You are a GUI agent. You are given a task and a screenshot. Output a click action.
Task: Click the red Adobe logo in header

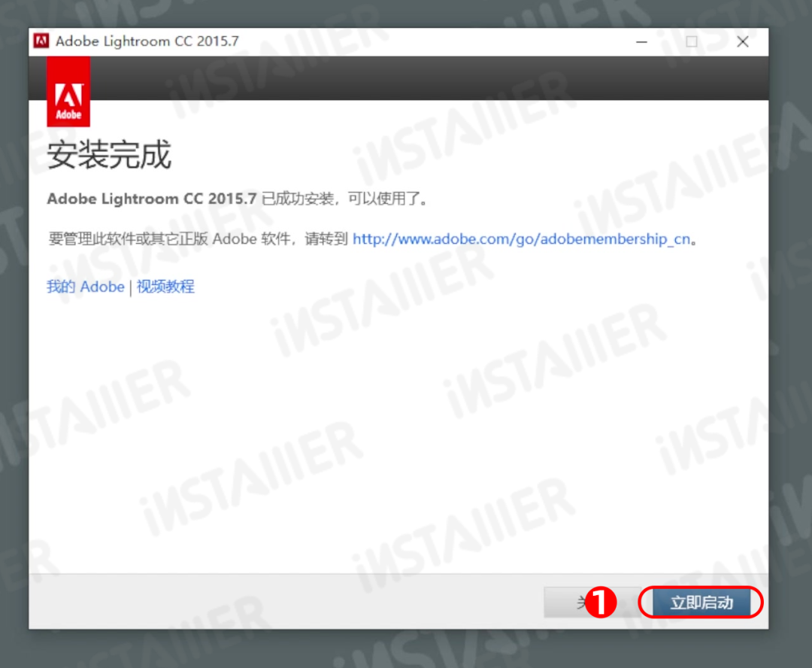click(x=68, y=92)
